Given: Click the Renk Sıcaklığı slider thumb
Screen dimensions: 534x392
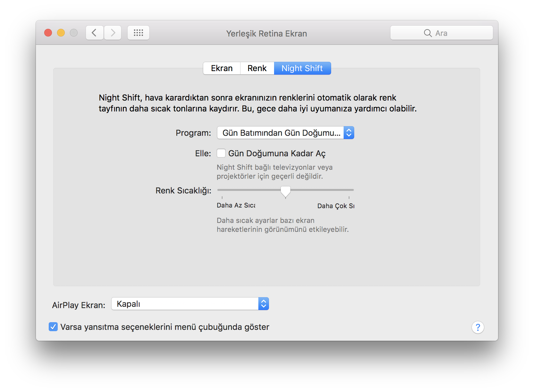Looking at the screenshot, I should [x=286, y=191].
